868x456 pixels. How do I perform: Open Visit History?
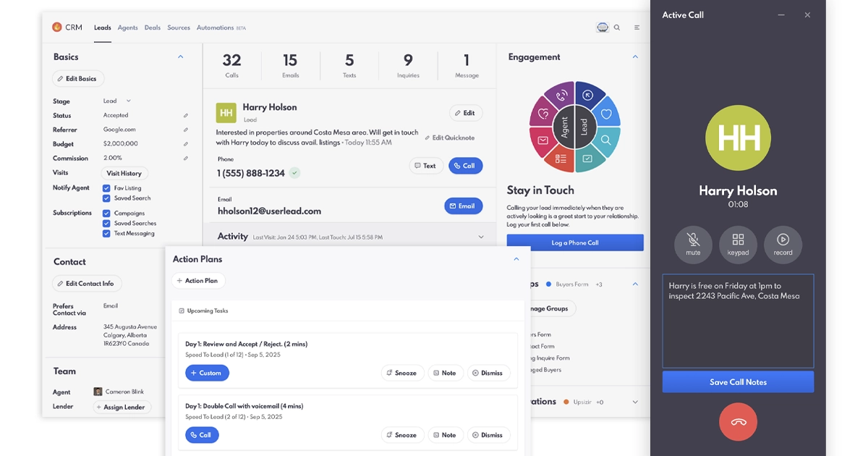(124, 173)
